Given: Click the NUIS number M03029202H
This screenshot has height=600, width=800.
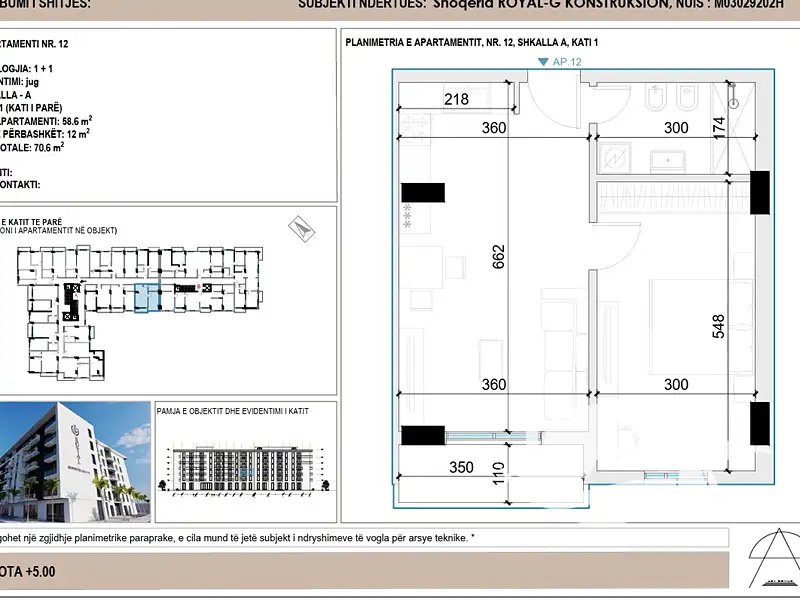Looking at the screenshot, I should tap(747, 4).
